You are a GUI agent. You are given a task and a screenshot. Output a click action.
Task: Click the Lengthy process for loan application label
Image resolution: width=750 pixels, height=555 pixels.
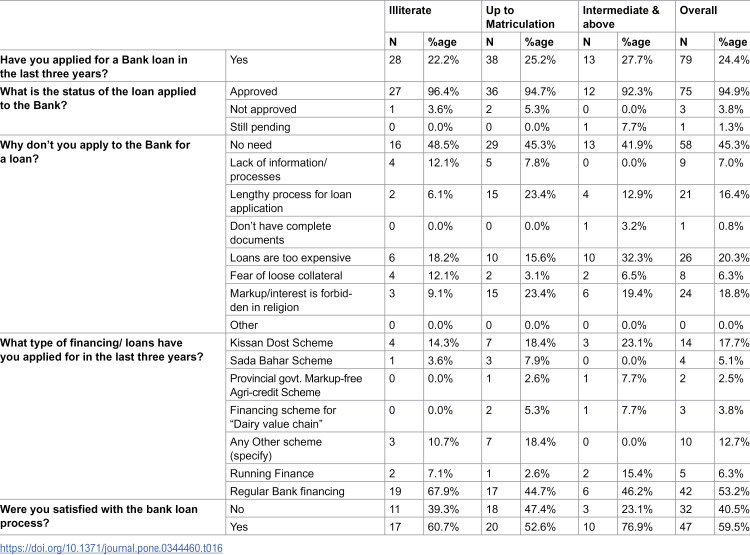291,201
